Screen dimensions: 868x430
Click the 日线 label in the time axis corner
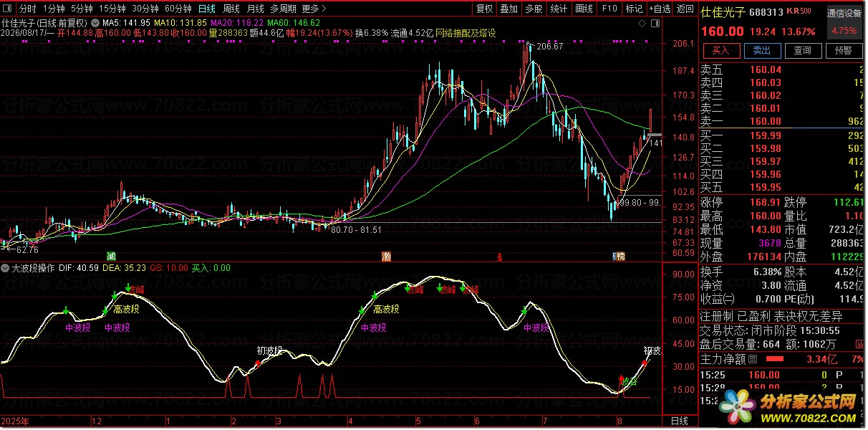680,421
